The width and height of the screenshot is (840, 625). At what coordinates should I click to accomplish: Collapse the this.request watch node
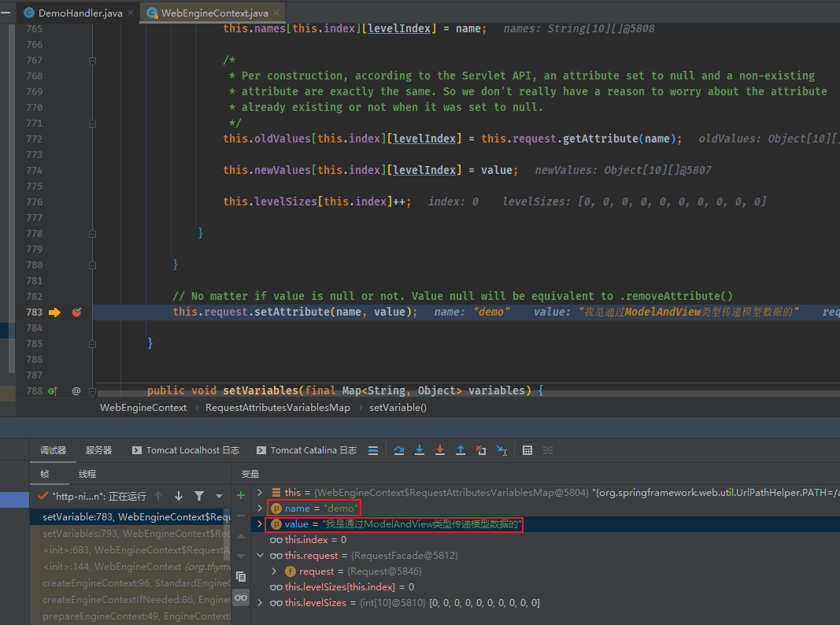click(x=261, y=556)
